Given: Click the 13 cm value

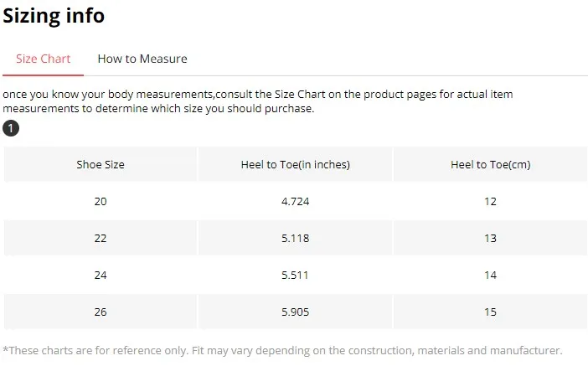Looking at the screenshot, I should tap(490, 239).
